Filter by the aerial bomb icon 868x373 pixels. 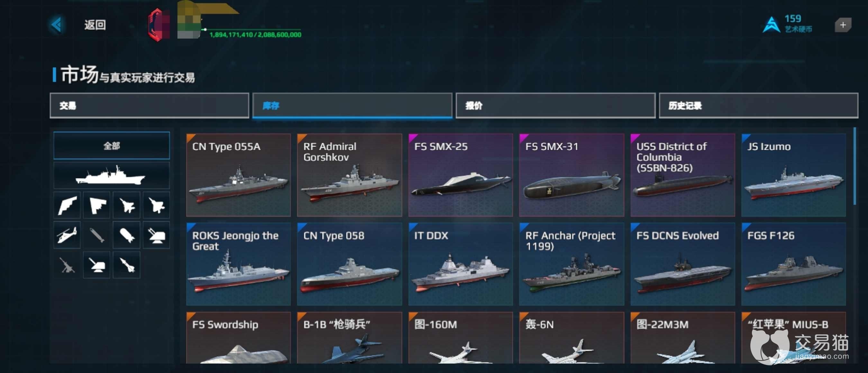point(127,235)
